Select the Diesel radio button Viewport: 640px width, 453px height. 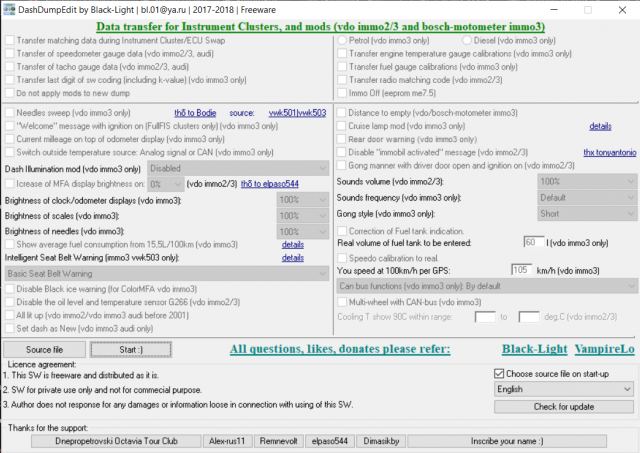(x=466, y=41)
